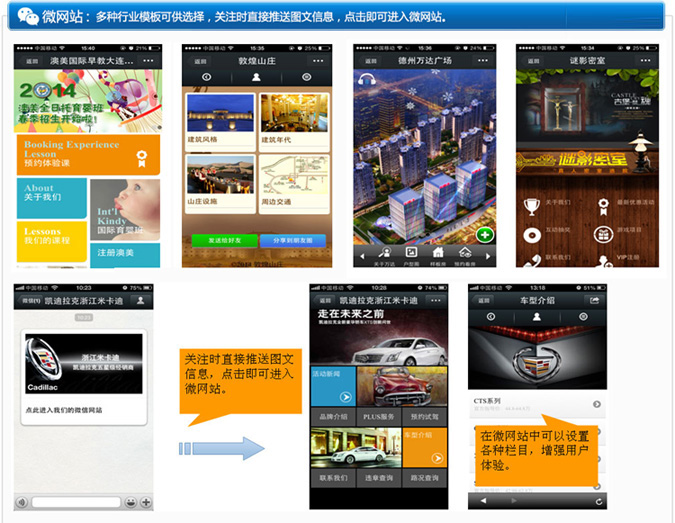Viewport: 675px width, 523px height.
Task: Open the 建筑风格 photo card
Action: tap(220, 121)
